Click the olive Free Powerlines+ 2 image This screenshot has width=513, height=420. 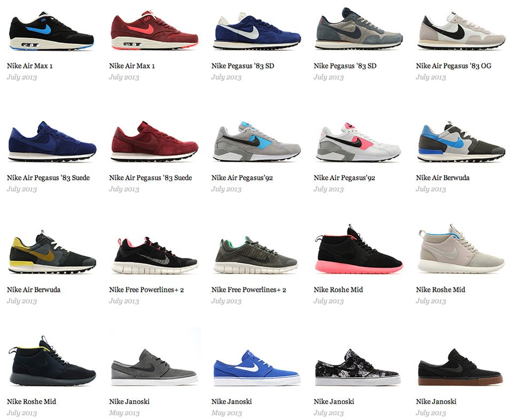coord(255,255)
